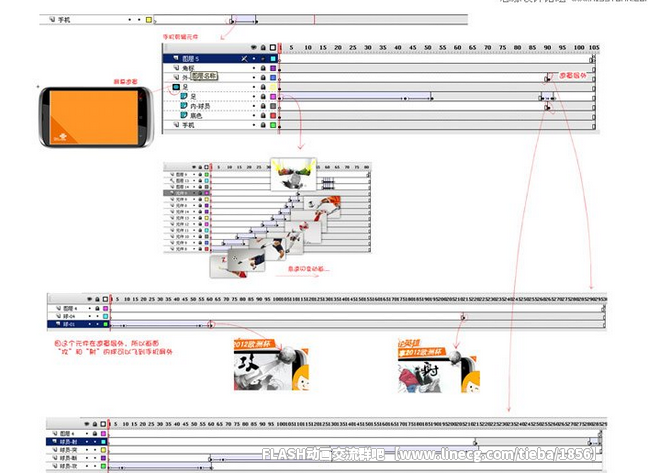
Task: Select the masked 足 layer with the magenta swatch
Action: tap(220, 96)
